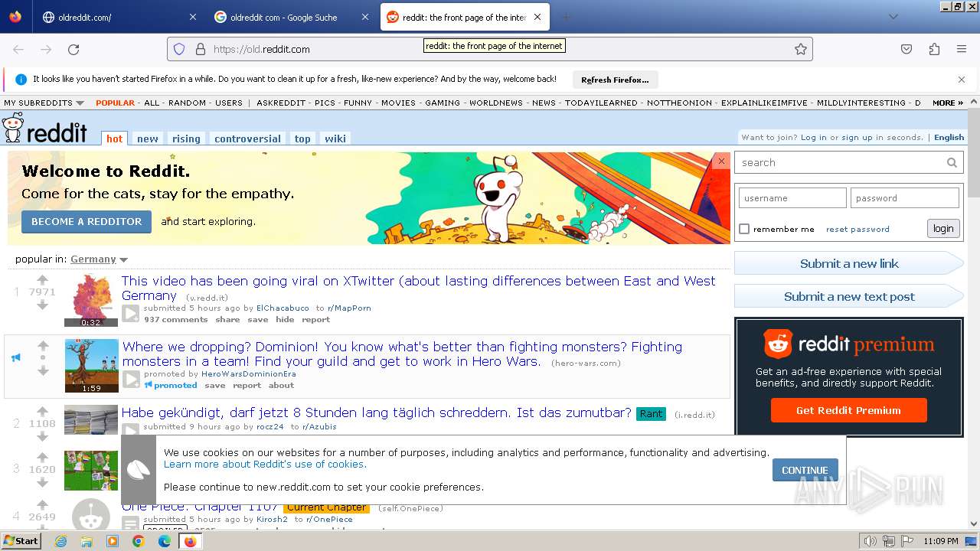The width and height of the screenshot is (980, 551).
Task: Click the sign up link
Action: pyautogui.click(x=857, y=138)
